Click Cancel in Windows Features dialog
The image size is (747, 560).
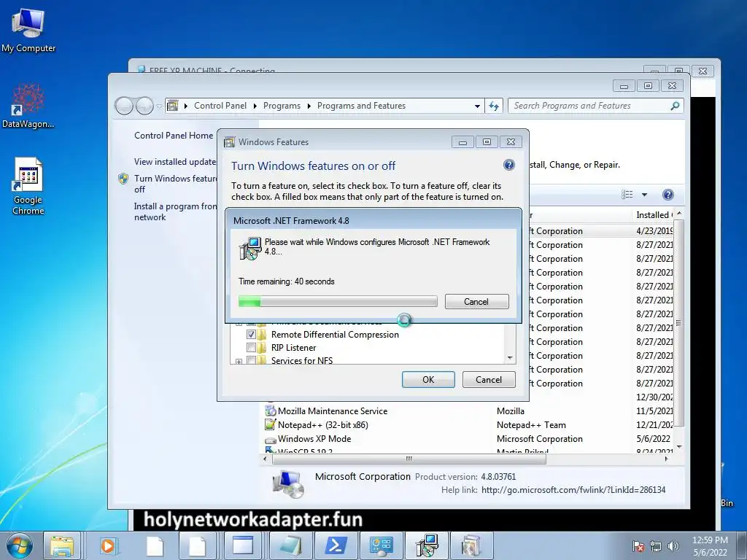(x=489, y=379)
